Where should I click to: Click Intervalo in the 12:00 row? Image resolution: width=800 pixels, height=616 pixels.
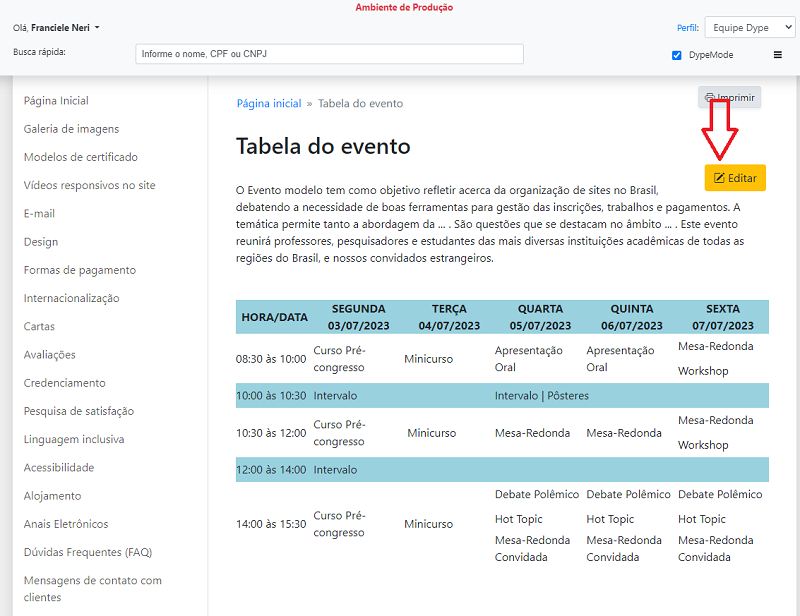pos(335,470)
